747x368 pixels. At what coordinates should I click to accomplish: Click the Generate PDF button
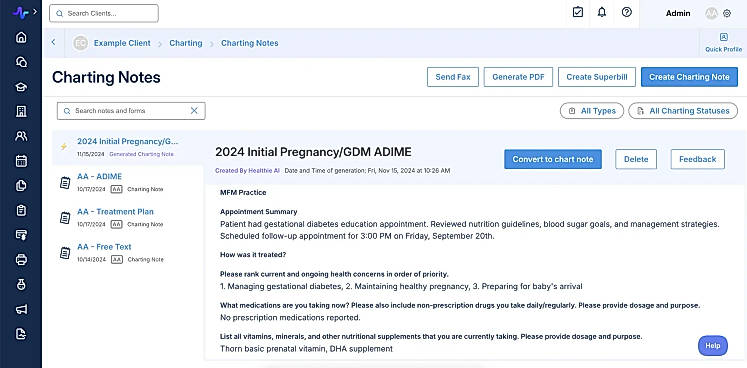[518, 77]
